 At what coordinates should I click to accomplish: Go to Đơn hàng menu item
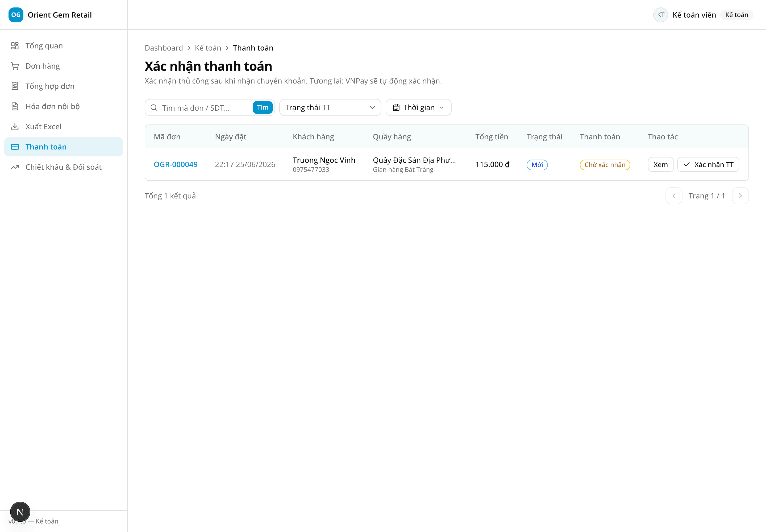(x=63, y=66)
